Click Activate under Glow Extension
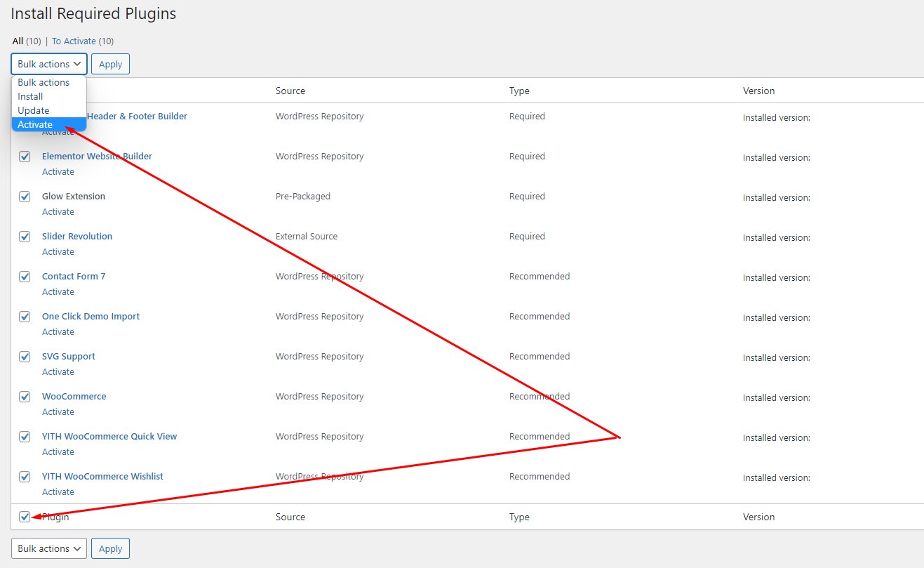 [58, 211]
